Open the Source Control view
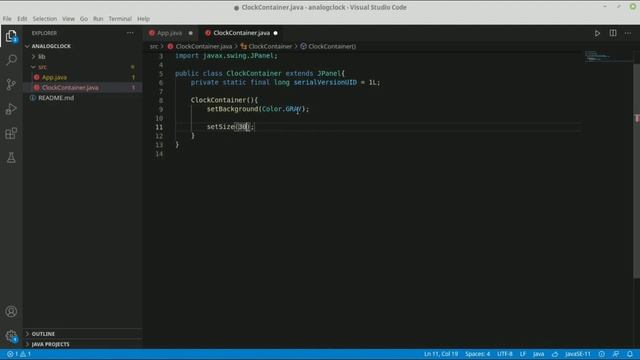 coord(11,84)
